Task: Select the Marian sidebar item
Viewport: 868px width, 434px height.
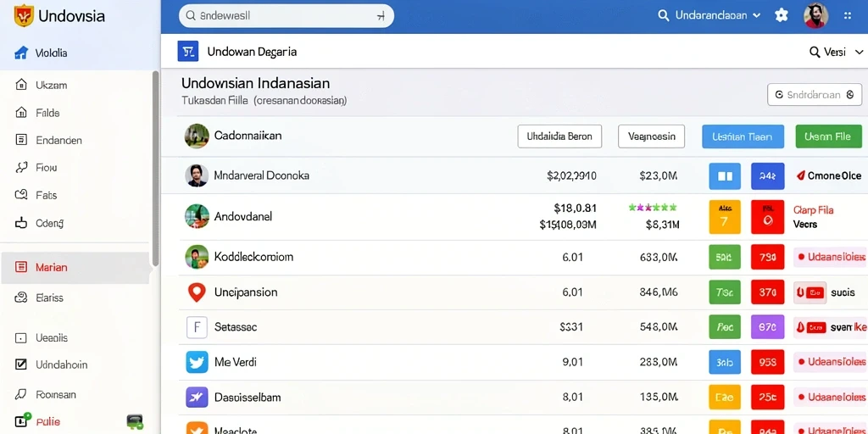Action: click(x=75, y=268)
